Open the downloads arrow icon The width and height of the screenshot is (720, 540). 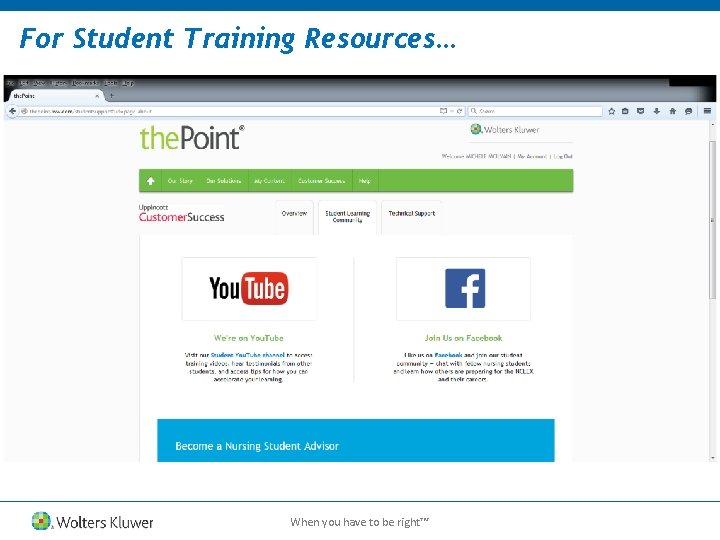tap(657, 111)
